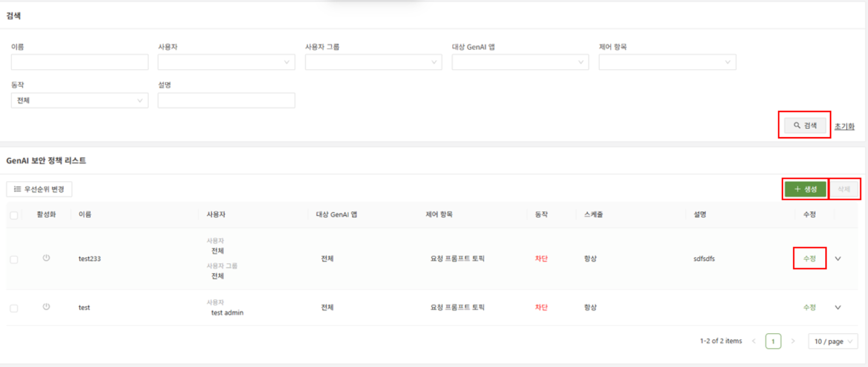
Task: Click the green 생성 create button
Action: click(x=805, y=189)
